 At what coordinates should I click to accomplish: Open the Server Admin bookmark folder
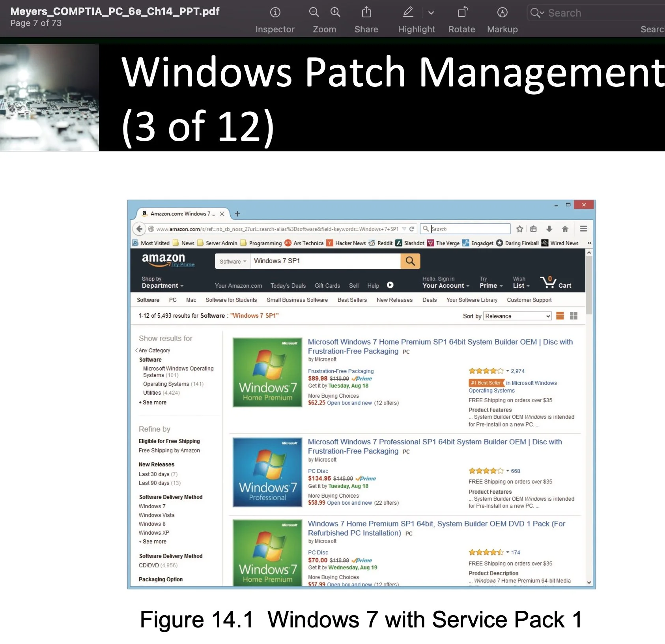click(217, 243)
